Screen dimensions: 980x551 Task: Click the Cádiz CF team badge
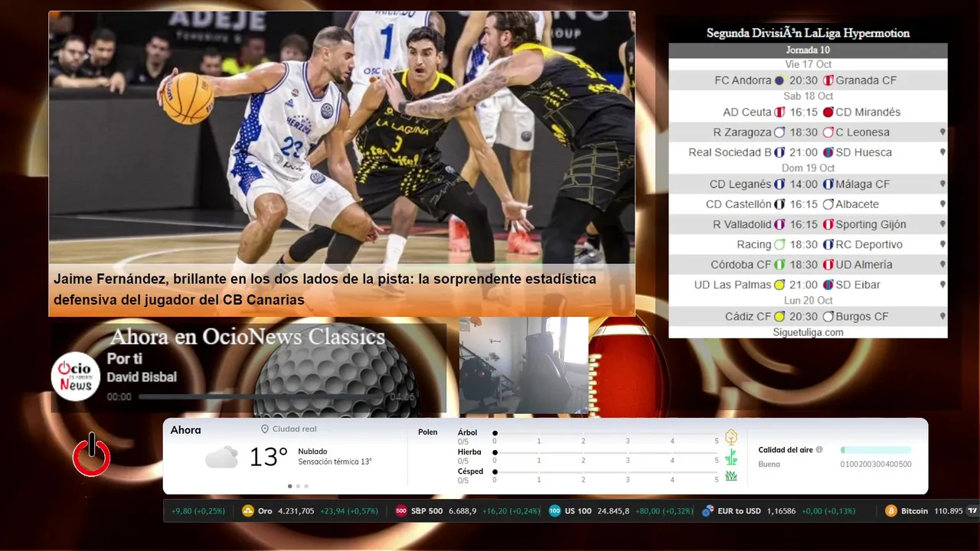click(x=779, y=317)
